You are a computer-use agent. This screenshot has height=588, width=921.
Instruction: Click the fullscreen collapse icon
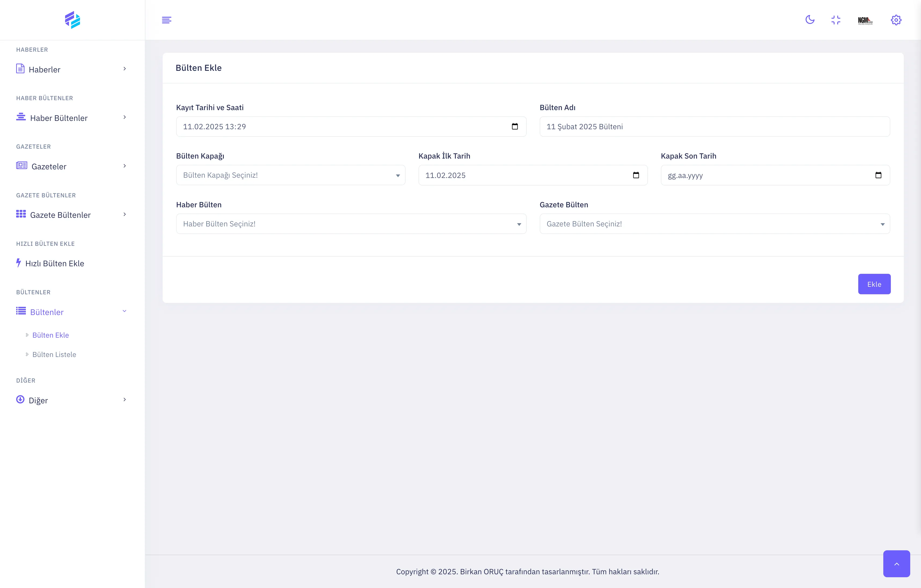[x=836, y=20]
